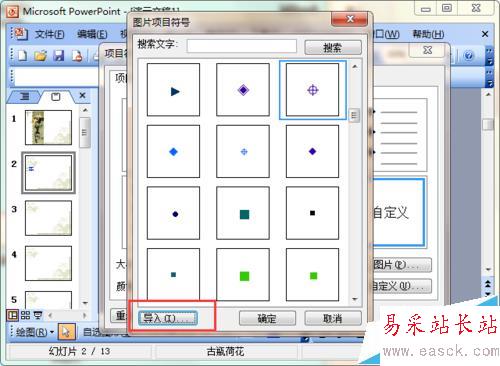Go to previous slide double-arrow button
Viewport: 500px width, 366px height.
point(488,284)
